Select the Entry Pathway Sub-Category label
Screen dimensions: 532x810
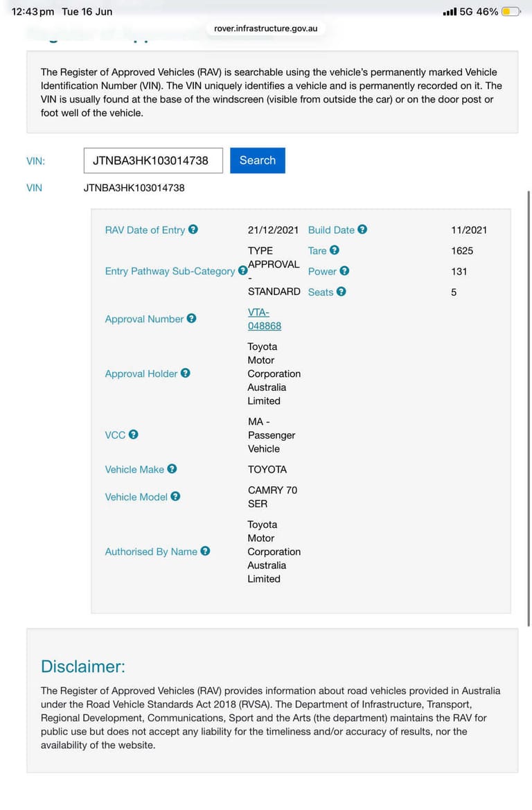tap(170, 271)
